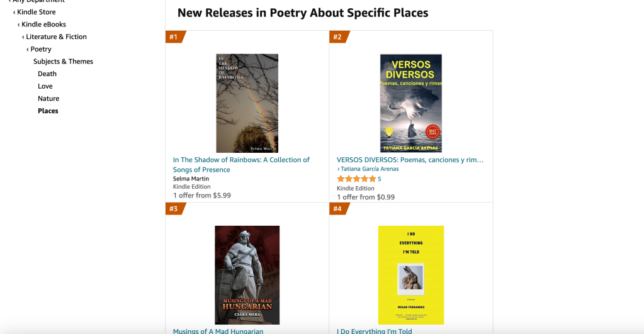Click the yellow I Do Everything I'm Told cover

point(410,275)
